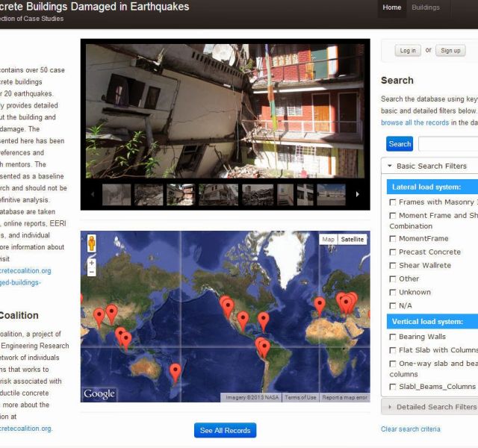Viewport: 478px width, 448px height.
Task: Open the second gallery thumbnail
Action: (149, 194)
